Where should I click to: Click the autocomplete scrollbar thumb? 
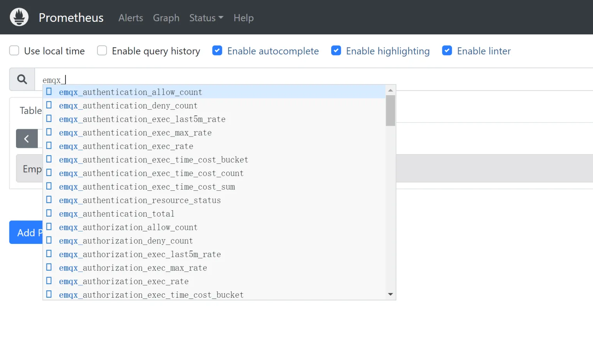click(x=391, y=111)
